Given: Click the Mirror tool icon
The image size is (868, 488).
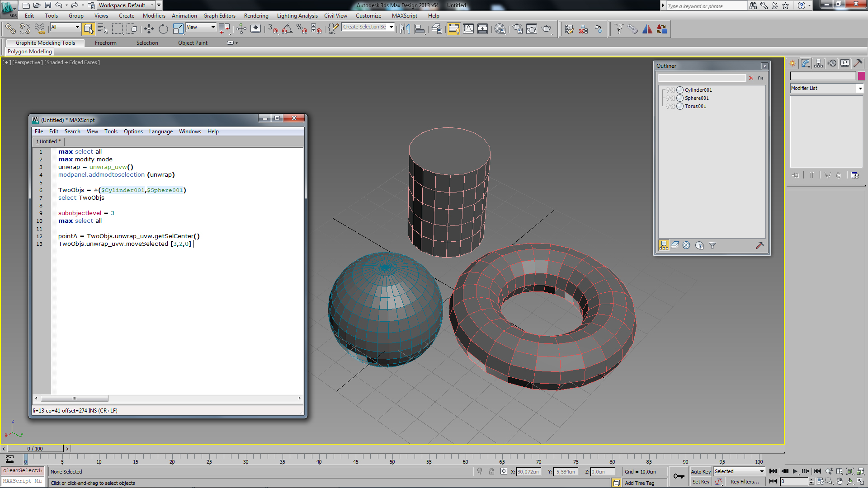Looking at the screenshot, I should tap(405, 29).
